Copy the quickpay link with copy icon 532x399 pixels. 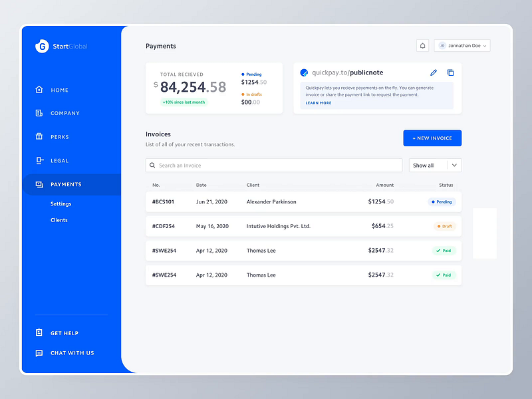452,72
